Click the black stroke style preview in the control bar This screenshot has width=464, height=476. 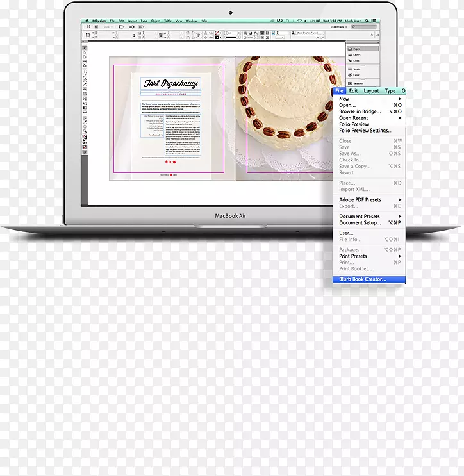pyautogui.click(x=231, y=37)
